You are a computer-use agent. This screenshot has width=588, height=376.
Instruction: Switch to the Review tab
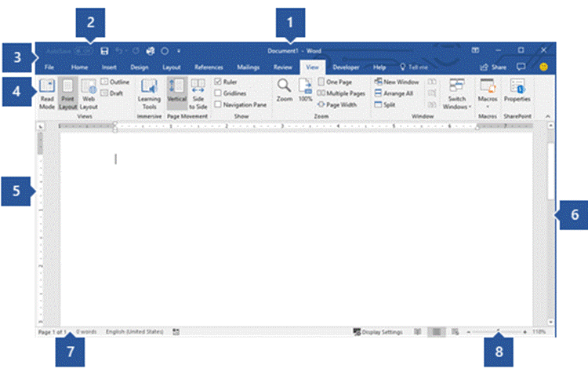tap(283, 68)
